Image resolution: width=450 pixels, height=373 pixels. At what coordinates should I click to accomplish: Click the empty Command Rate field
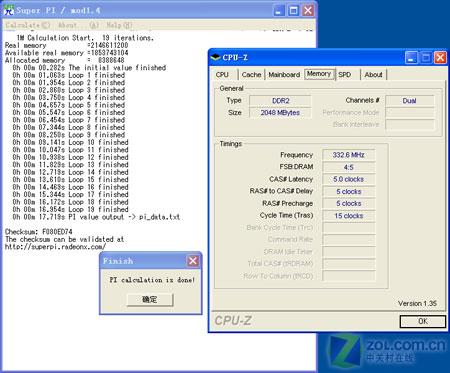pyautogui.click(x=349, y=240)
